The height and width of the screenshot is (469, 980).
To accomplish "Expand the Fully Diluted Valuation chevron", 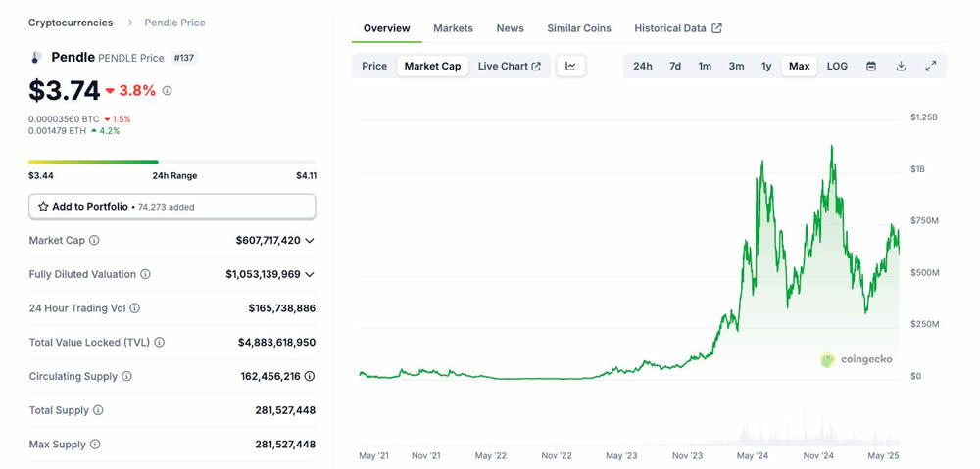I will (x=310, y=275).
